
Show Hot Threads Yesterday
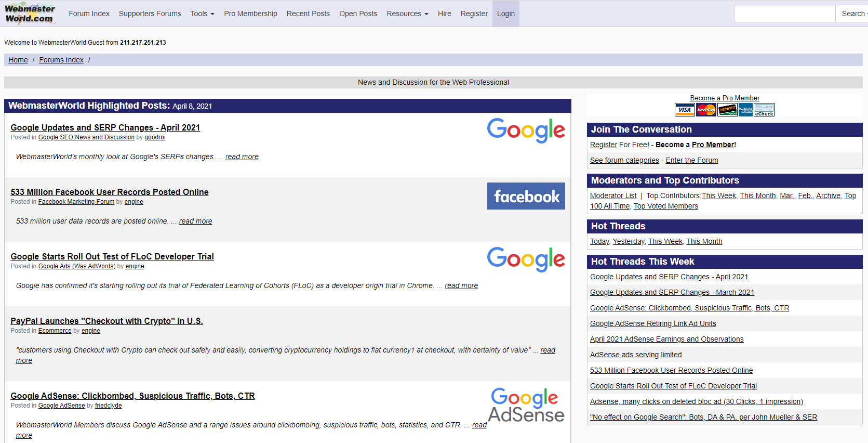pos(629,241)
